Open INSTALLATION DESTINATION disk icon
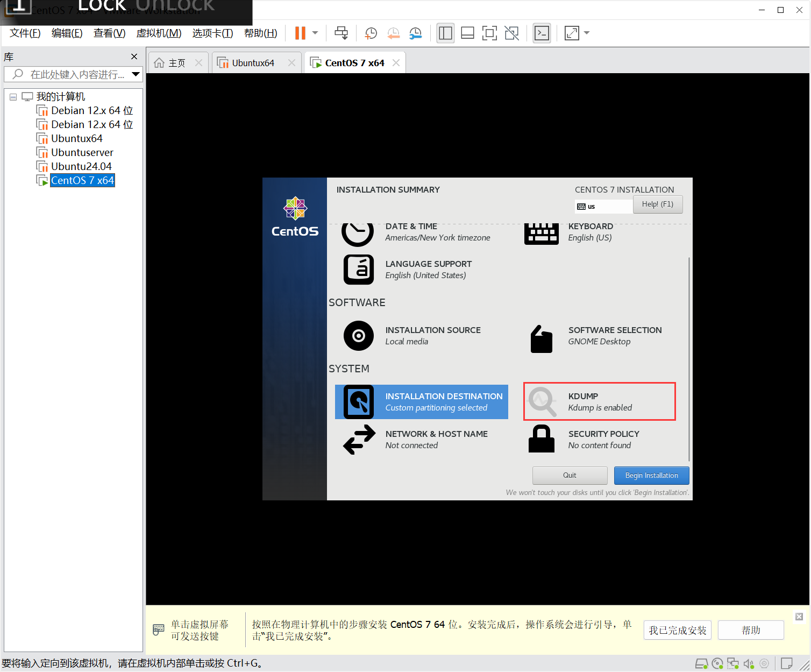 359,402
